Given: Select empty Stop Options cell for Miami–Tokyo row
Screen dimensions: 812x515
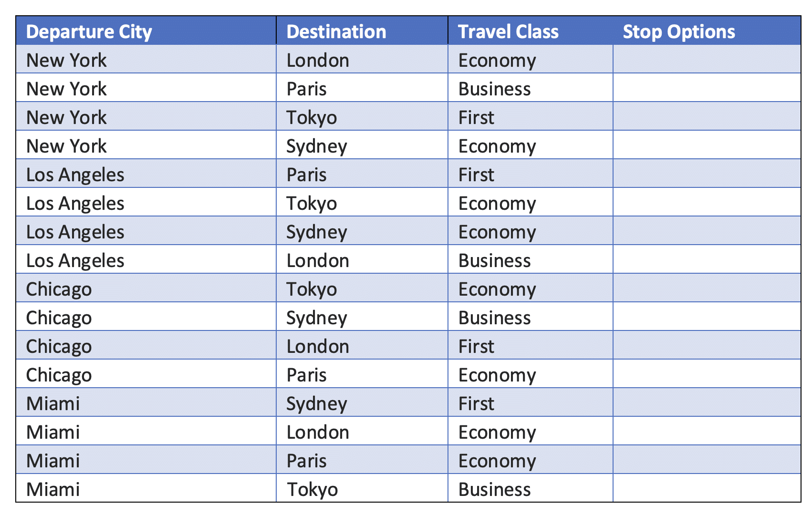Looking at the screenshot, I should 707,489.
